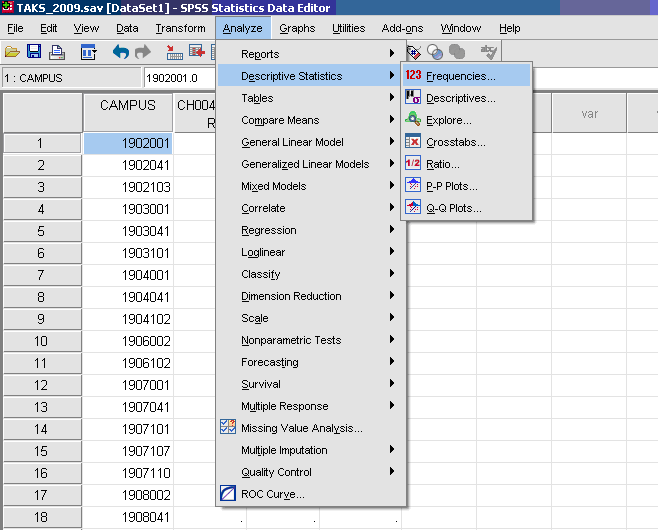The width and height of the screenshot is (658, 530).
Task: Click the Go to case icon
Action: pos(174,52)
